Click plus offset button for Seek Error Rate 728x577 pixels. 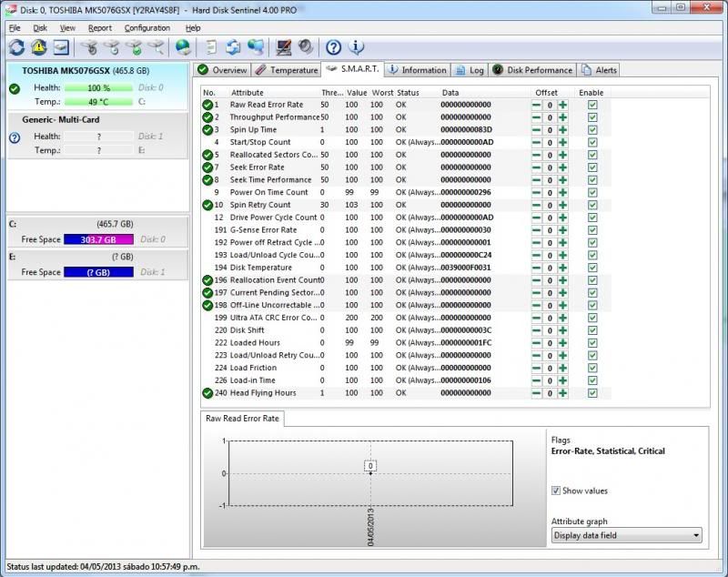tap(562, 167)
